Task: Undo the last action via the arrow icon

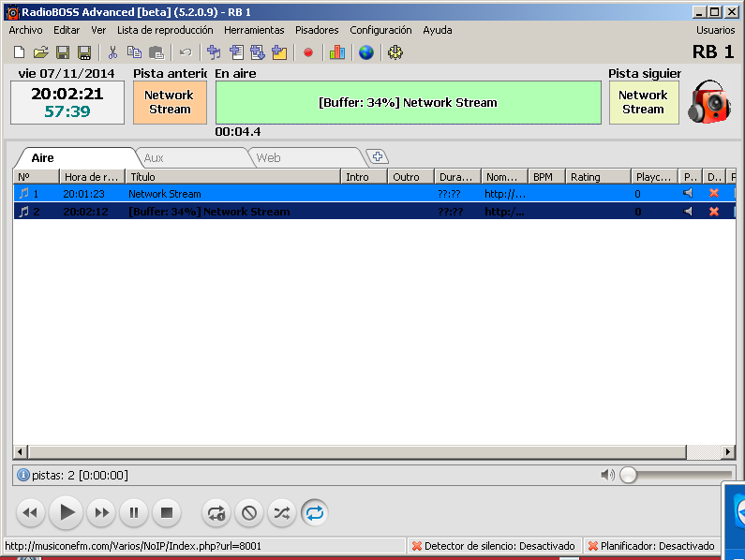Action: click(186, 52)
